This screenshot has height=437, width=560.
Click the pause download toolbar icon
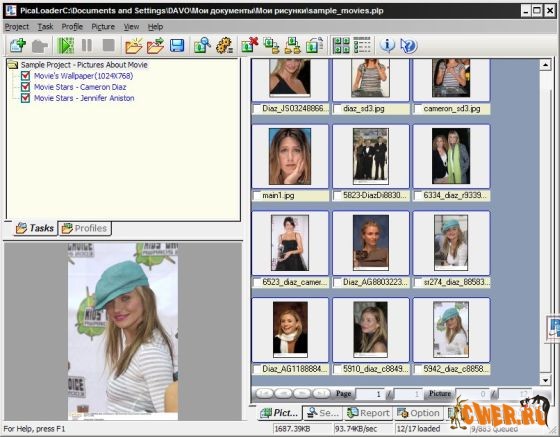87,46
